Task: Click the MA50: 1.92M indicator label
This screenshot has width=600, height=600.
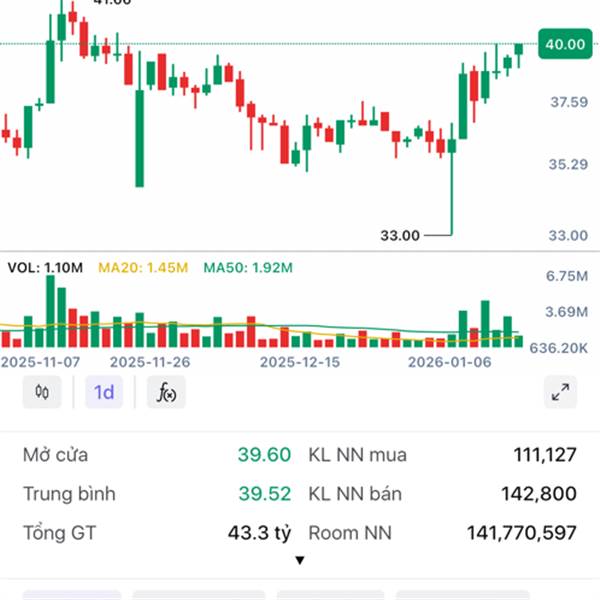Action: [x=248, y=267]
